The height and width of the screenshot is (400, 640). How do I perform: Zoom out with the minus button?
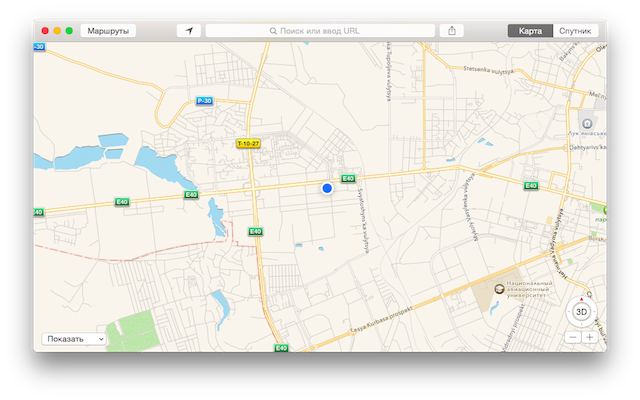tap(573, 338)
